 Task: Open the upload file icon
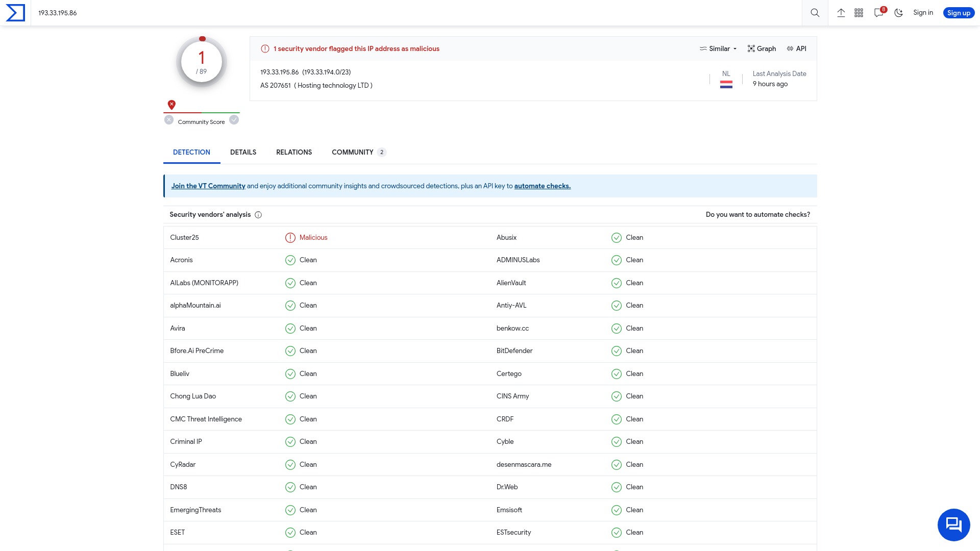tap(841, 13)
